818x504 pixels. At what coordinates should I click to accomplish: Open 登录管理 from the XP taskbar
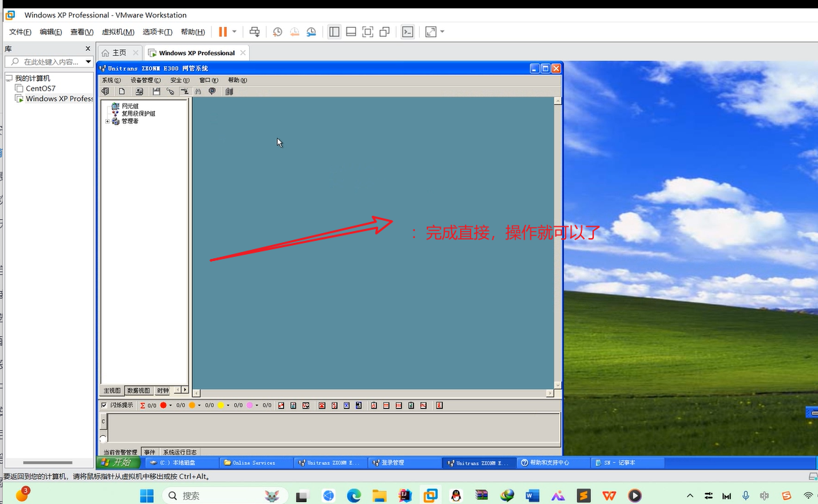coord(405,463)
